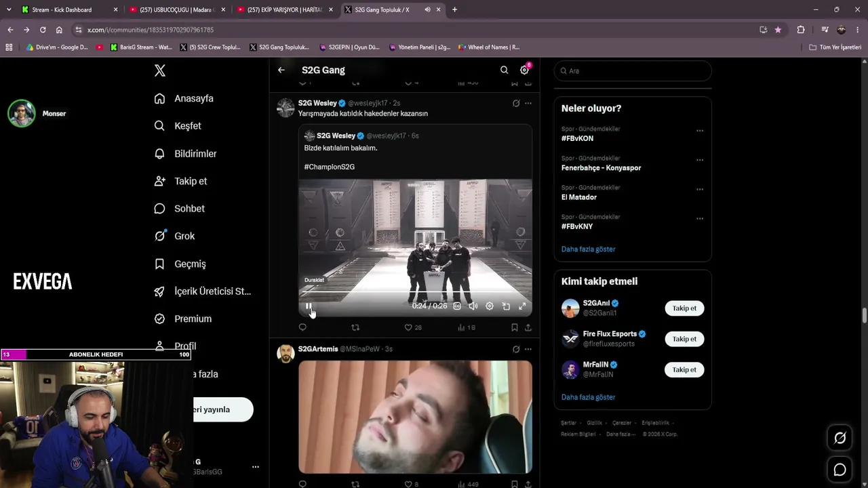868x488 pixels.
Task: Mute the video player sound
Action: pyautogui.click(x=473, y=306)
